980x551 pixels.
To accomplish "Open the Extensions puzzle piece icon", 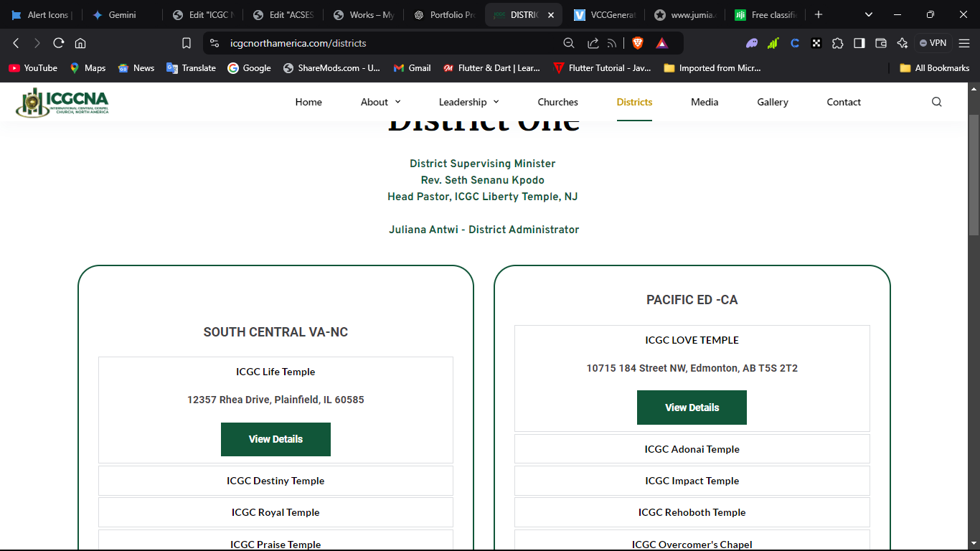I will click(x=837, y=43).
